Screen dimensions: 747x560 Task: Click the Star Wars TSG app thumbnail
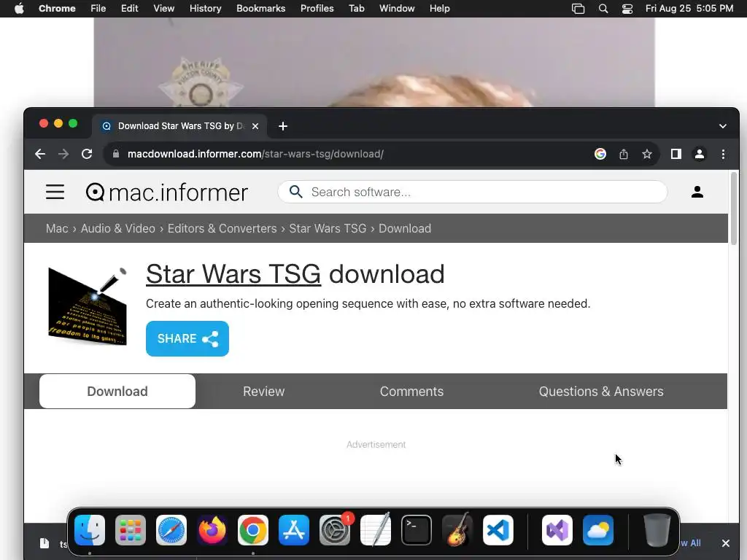pos(88,306)
